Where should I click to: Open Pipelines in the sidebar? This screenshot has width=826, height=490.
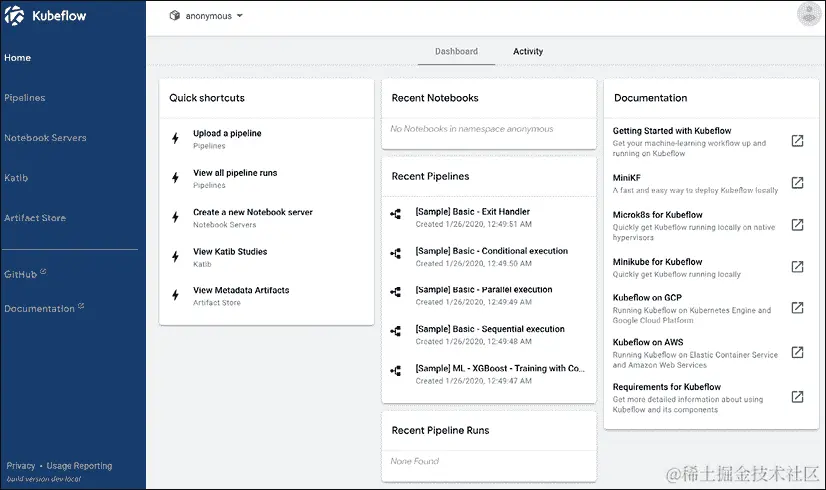click(25, 98)
